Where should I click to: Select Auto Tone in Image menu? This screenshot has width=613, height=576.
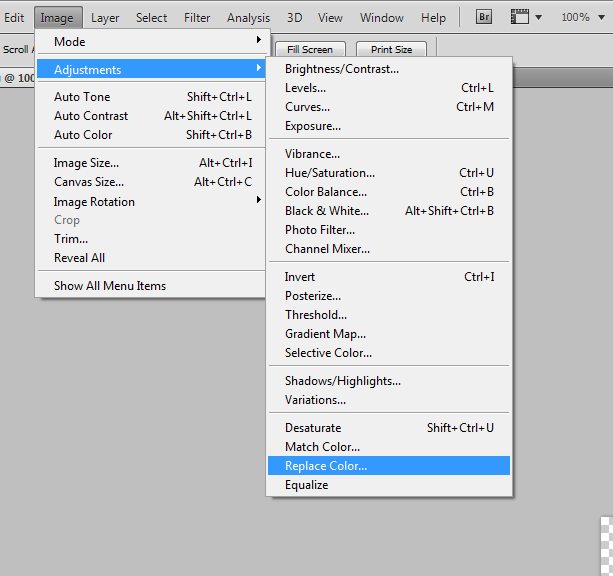(82, 97)
